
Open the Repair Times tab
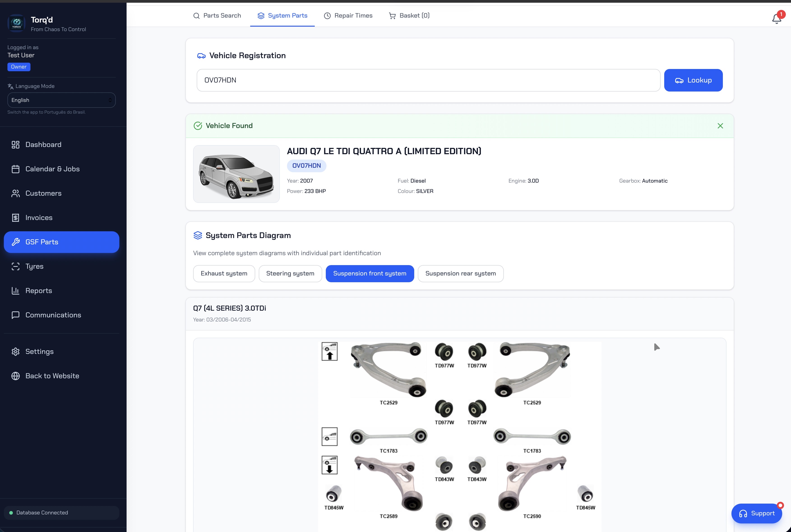coord(348,16)
